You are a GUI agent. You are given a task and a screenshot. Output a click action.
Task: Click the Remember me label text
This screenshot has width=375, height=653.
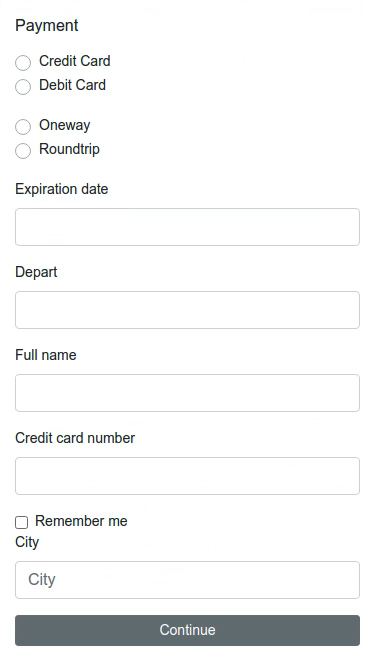point(81,521)
